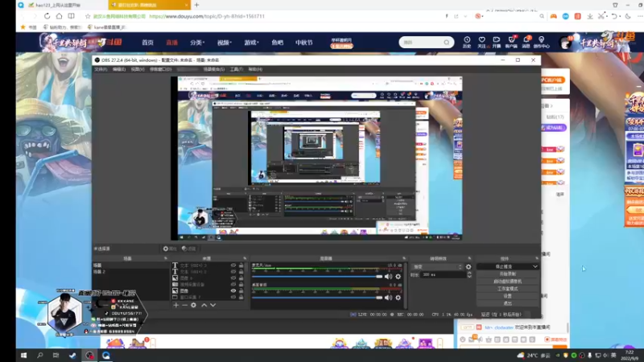The width and height of the screenshot is (644, 362).
Task: Open OBS View menu
Action: (x=138, y=69)
